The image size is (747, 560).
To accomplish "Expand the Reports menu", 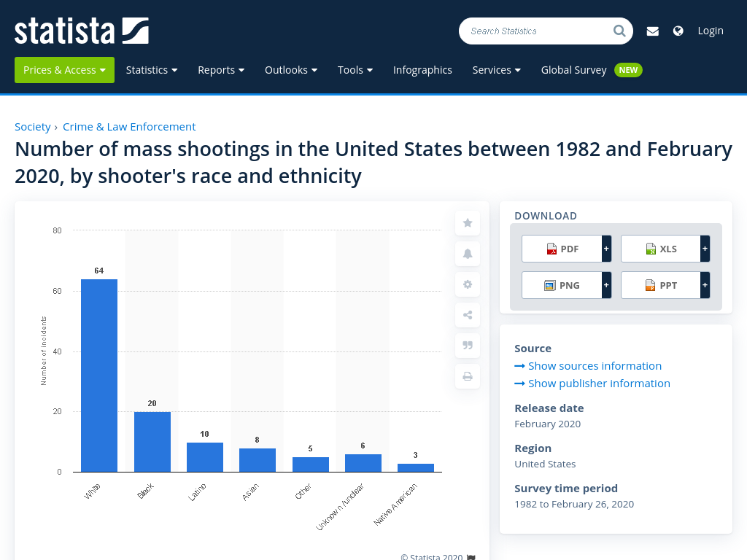I will tap(221, 70).
